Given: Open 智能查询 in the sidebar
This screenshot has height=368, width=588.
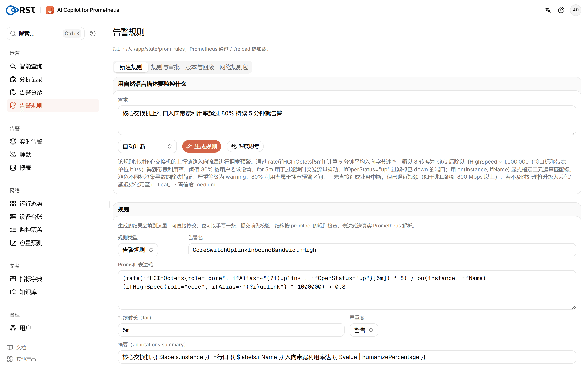Looking at the screenshot, I should (53, 66).
